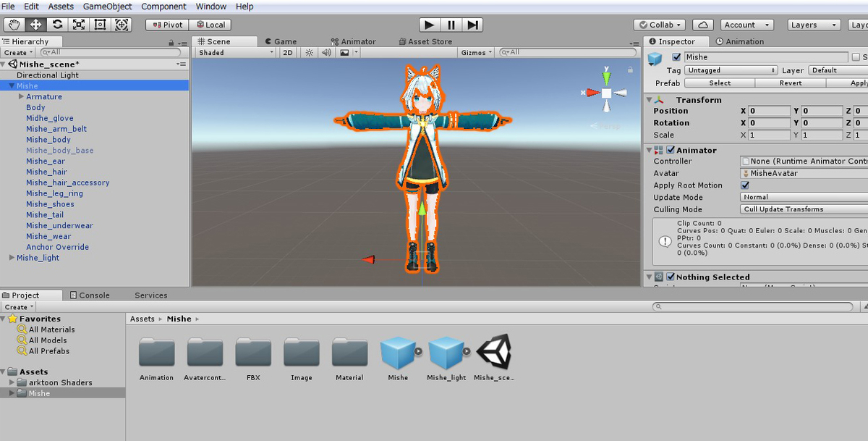868x441 pixels.
Task: Open the Layer Default dropdown
Action: [838, 70]
